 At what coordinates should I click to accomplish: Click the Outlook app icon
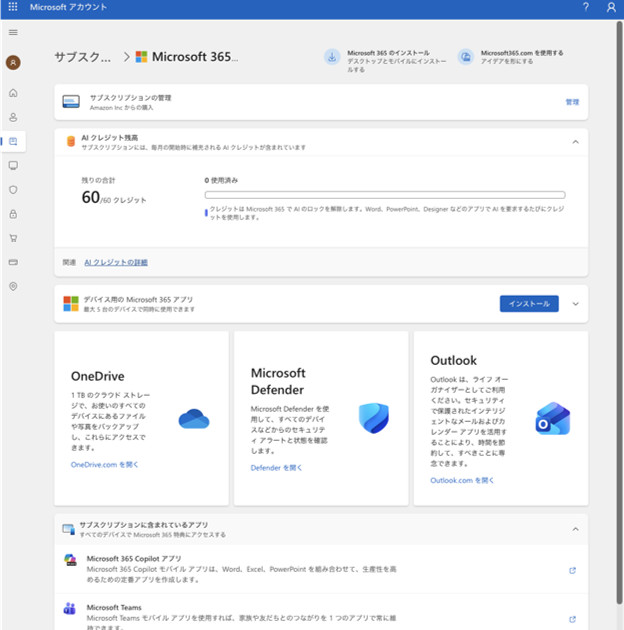pyautogui.click(x=553, y=419)
